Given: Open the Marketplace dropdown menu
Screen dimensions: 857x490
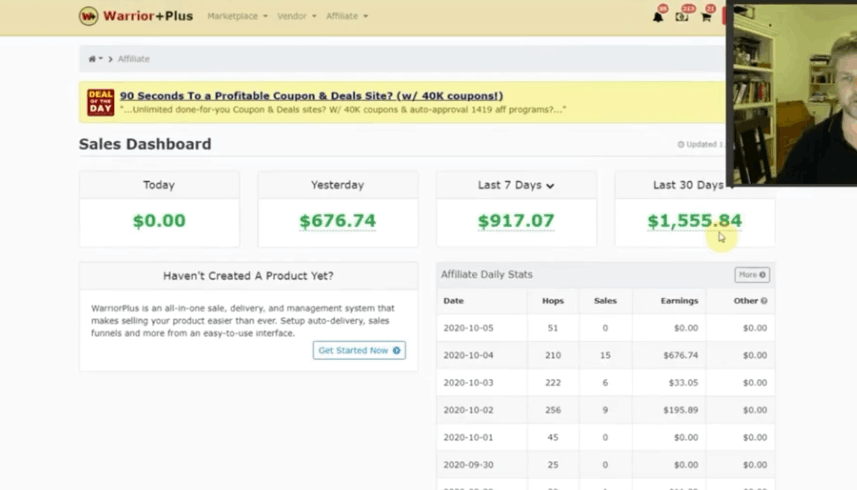Looking at the screenshot, I should tap(237, 16).
